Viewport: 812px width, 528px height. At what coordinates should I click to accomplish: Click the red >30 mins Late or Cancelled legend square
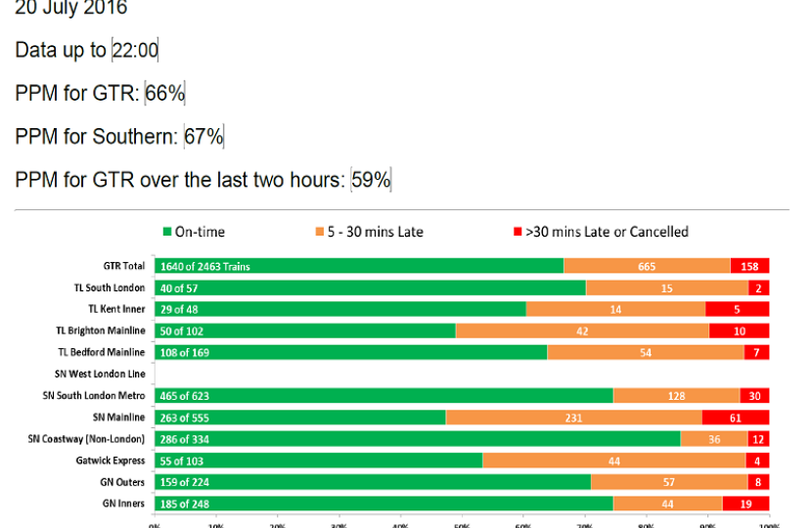518,233
